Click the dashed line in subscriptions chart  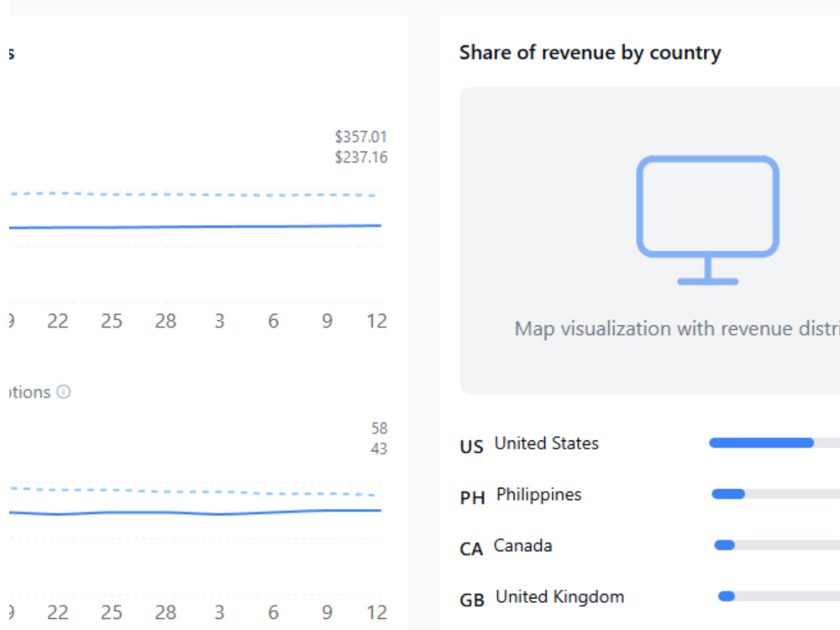193,491
